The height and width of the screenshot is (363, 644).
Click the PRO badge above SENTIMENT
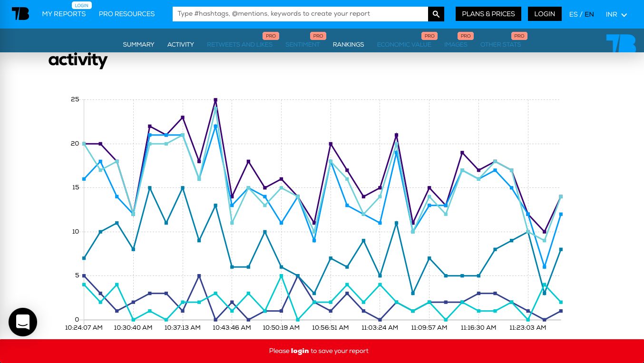(x=318, y=36)
